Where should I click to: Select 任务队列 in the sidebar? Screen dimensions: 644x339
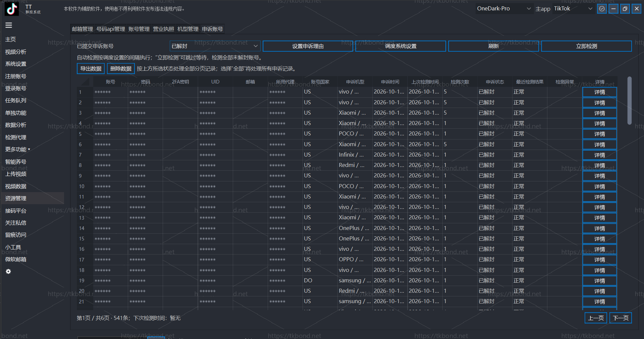[x=16, y=101]
